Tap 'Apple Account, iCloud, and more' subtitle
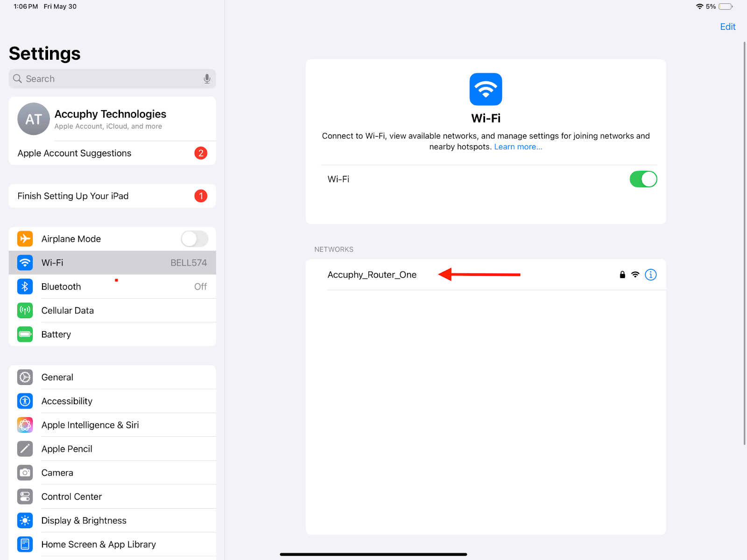The height and width of the screenshot is (560, 747). coord(108,126)
